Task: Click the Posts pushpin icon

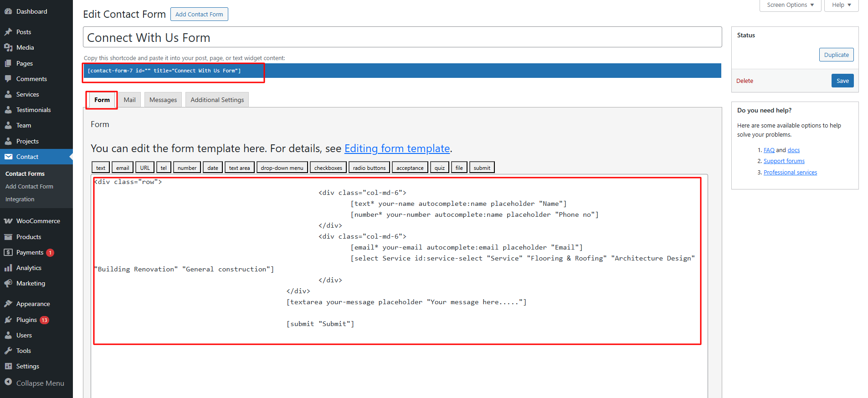Action: coord(8,32)
